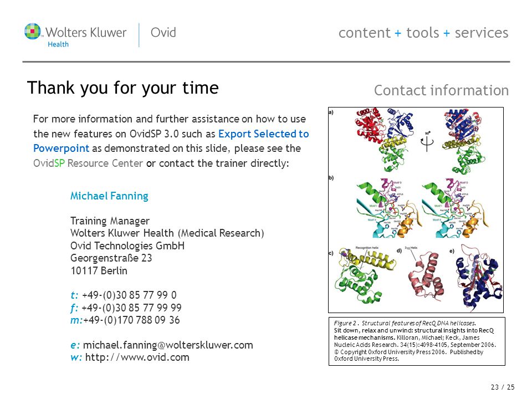The height and width of the screenshot is (399, 532).
Task: Click the yellow-green recognition helix structure
Action: click(x=365, y=275)
